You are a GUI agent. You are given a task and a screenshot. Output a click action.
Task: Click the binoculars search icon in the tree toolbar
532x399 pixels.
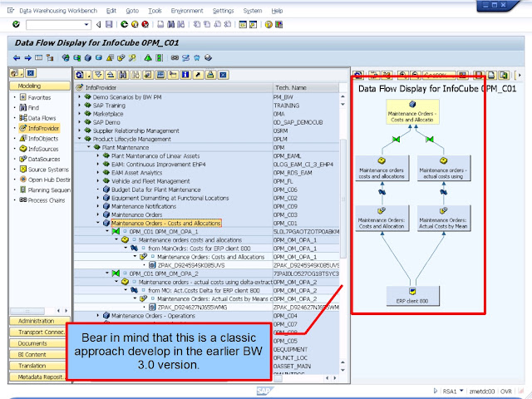123,75
